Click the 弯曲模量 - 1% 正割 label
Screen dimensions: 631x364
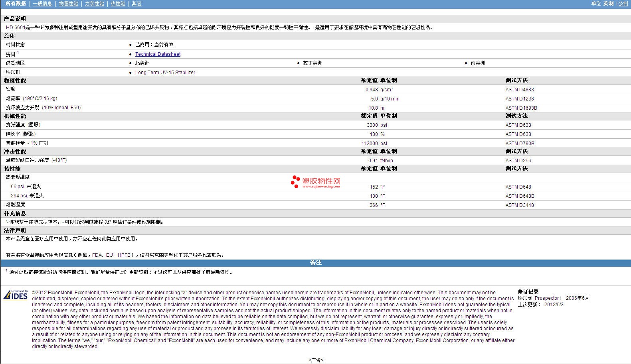click(x=27, y=143)
